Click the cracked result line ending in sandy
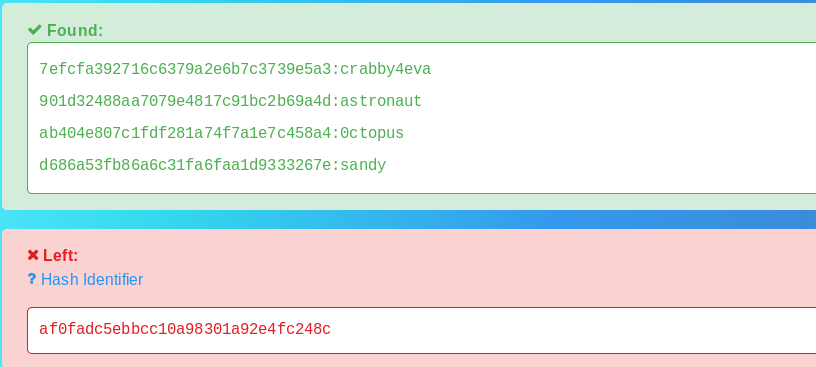The image size is (816, 367). 213,166
